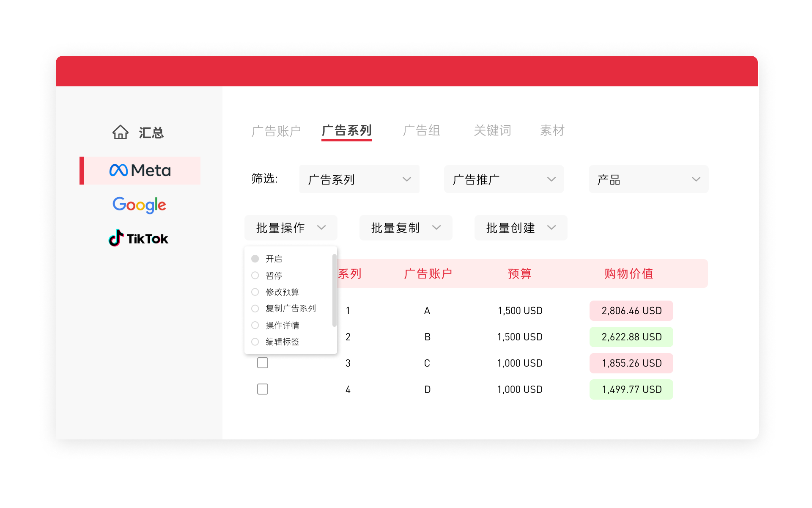Expand the 批量复制 dropdown

(406, 228)
